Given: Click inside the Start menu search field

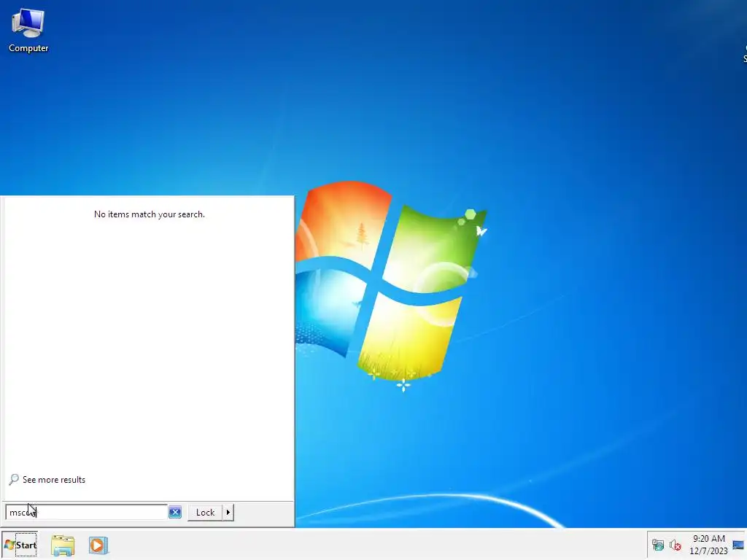Looking at the screenshot, I should click(x=87, y=513).
